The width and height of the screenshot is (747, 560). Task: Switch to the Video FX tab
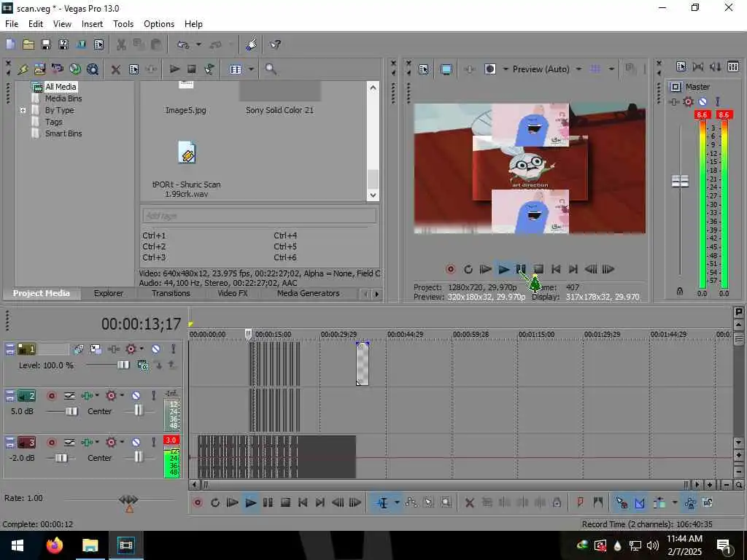(x=233, y=293)
